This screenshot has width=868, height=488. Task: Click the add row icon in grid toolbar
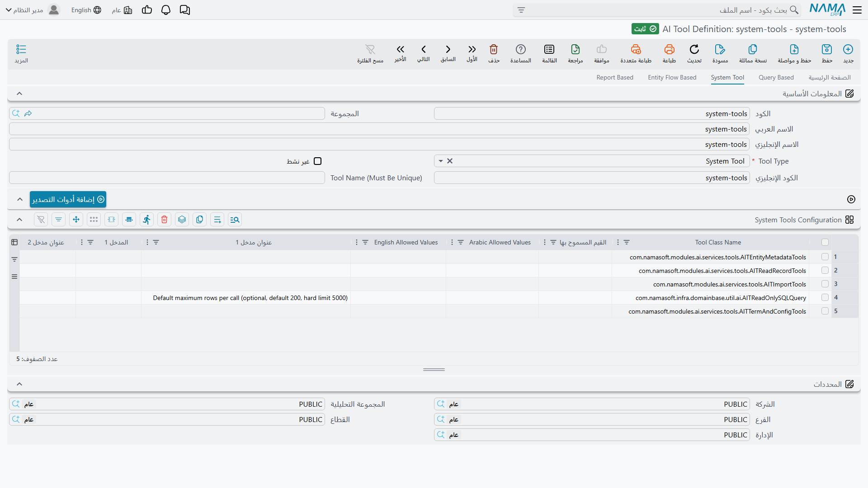[217, 220]
